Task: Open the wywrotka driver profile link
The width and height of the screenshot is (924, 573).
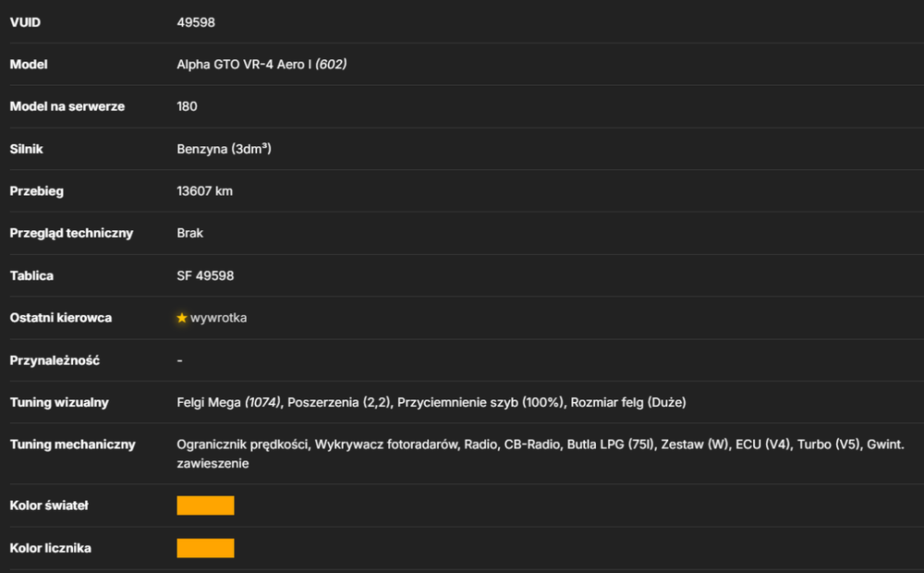Action: tap(219, 318)
